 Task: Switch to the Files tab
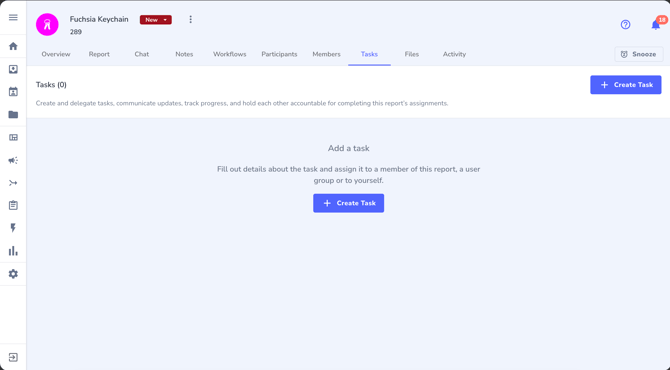tap(412, 54)
